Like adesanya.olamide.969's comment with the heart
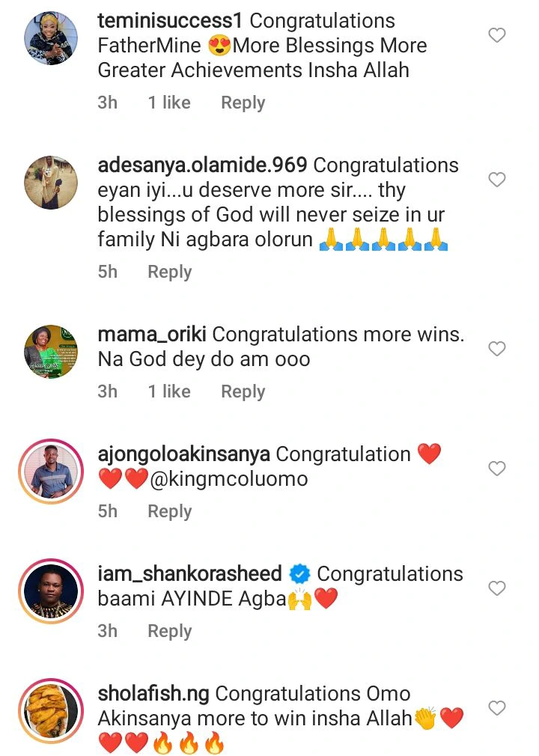The image size is (539, 756). pyautogui.click(x=496, y=180)
